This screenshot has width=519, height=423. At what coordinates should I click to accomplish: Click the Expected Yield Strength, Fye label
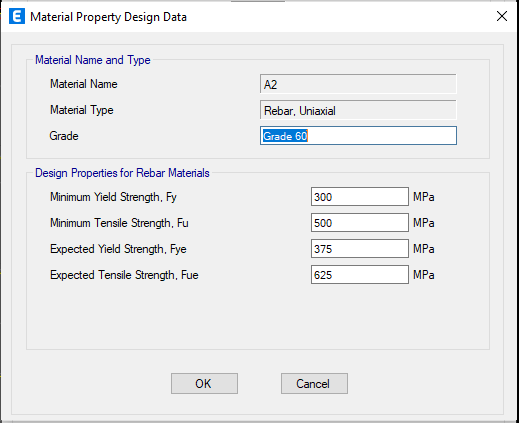coord(118,249)
